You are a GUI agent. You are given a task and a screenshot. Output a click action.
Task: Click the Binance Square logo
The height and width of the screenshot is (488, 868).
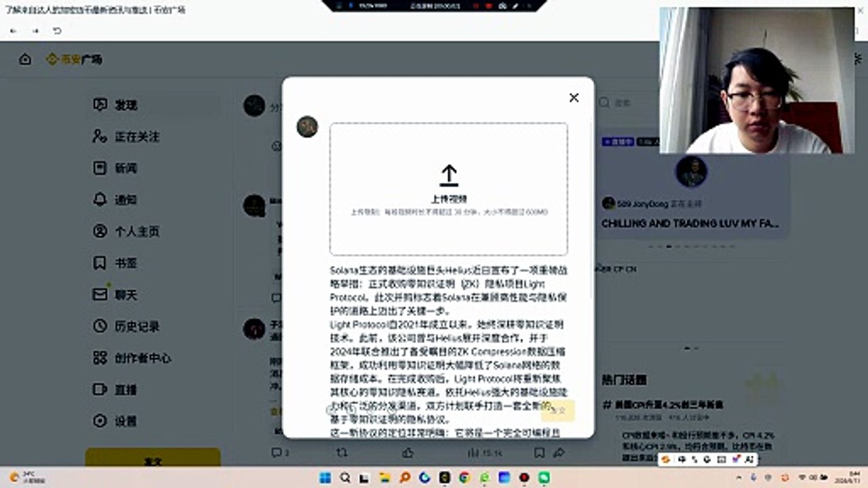click(x=74, y=60)
